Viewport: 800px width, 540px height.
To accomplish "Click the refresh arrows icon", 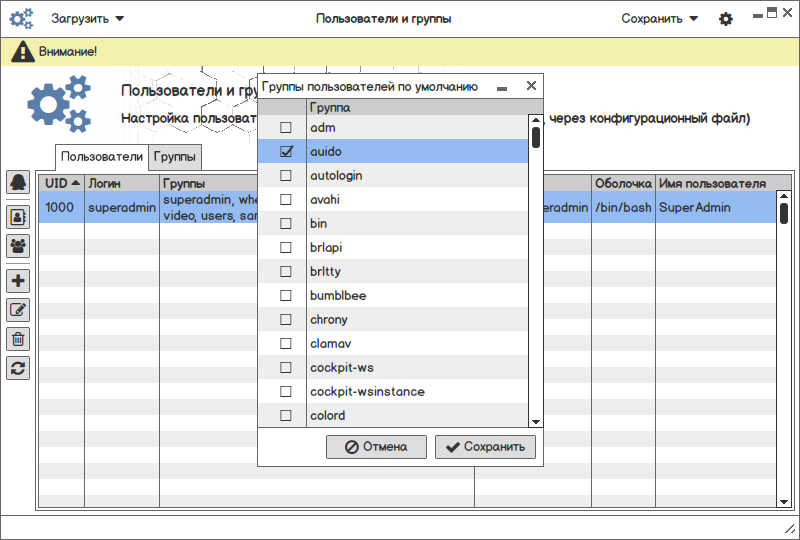I will [x=18, y=368].
